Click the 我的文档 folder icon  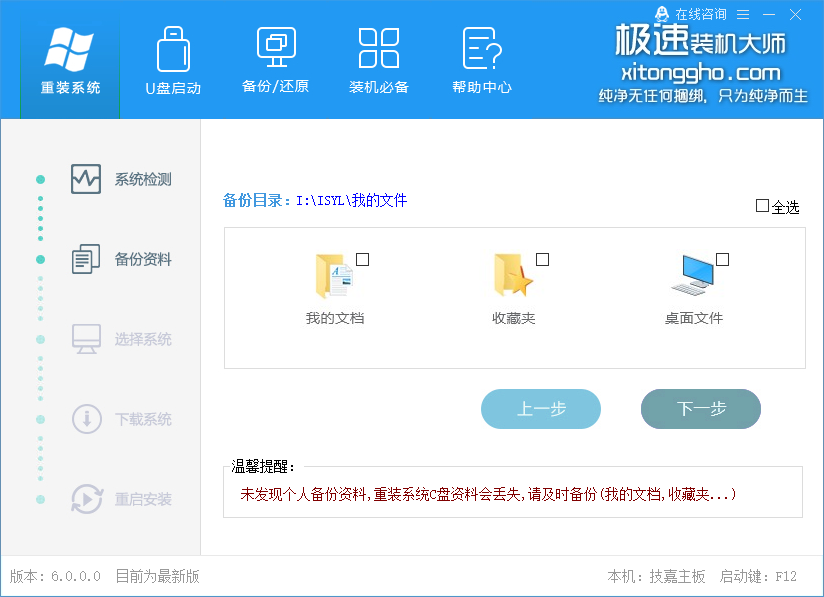point(334,276)
